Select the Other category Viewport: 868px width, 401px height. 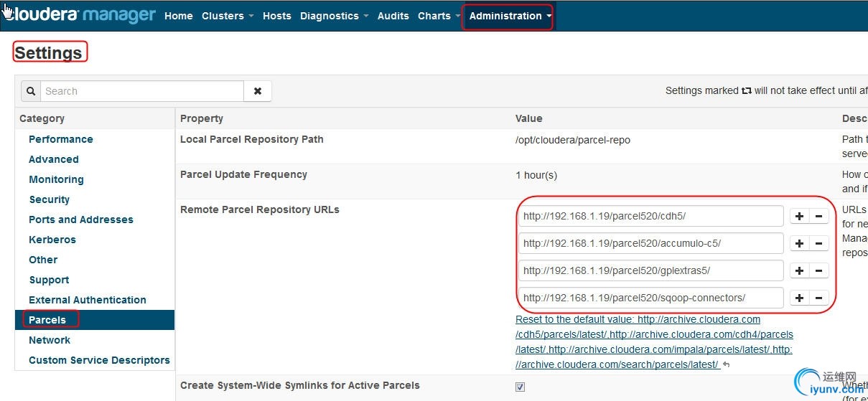[43, 260]
